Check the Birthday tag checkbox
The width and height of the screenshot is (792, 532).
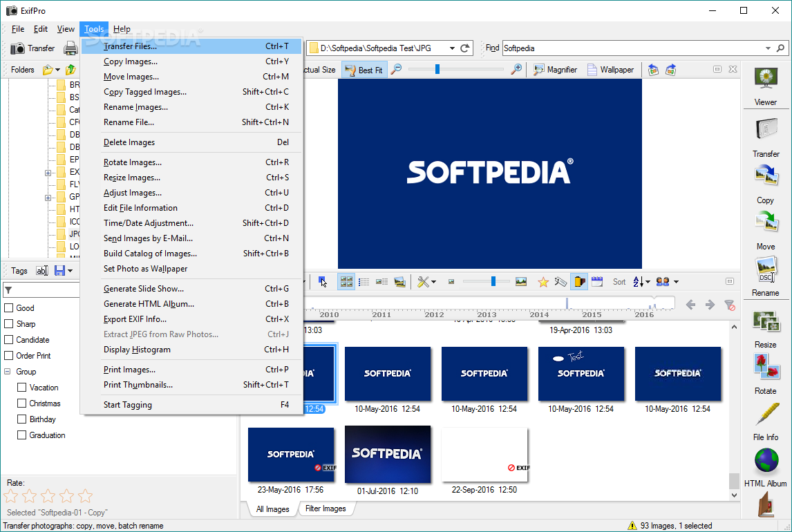point(21,419)
